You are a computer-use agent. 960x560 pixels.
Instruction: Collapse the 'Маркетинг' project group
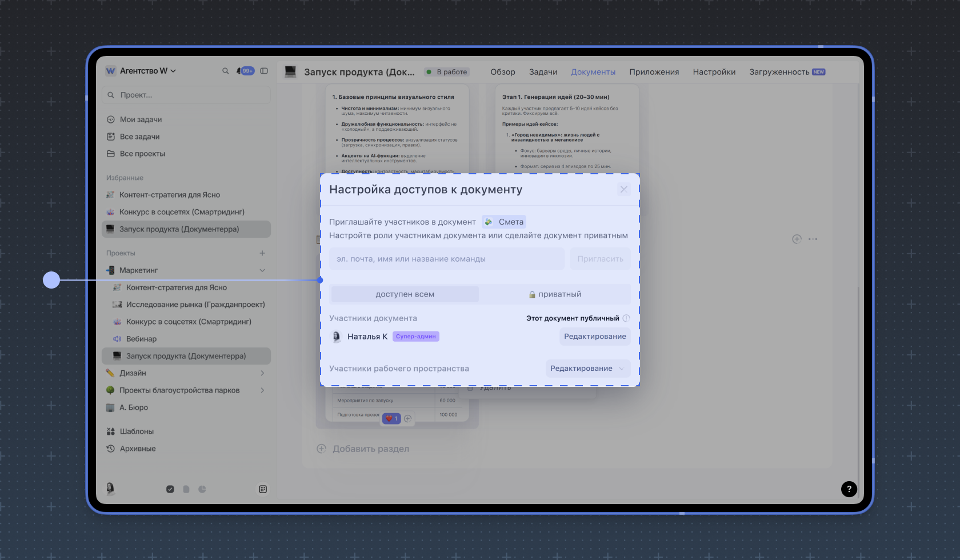pyautogui.click(x=262, y=270)
